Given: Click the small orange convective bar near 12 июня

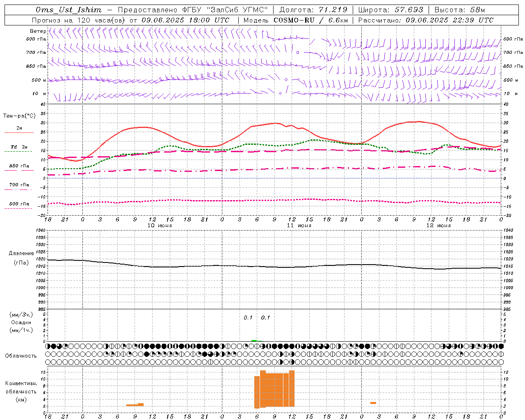Looking at the screenshot, I should click(373, 403).
